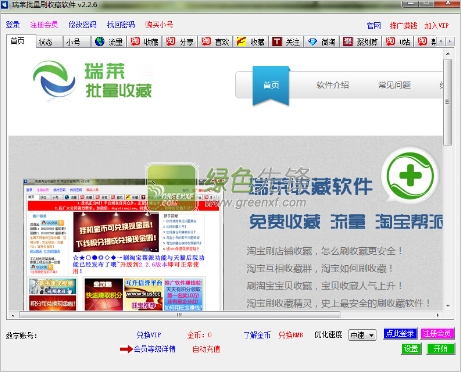Viewport: 461px width, 372px height.
Task: Expand the 优化速度 speed dropdown
Action: pos(362,335)
